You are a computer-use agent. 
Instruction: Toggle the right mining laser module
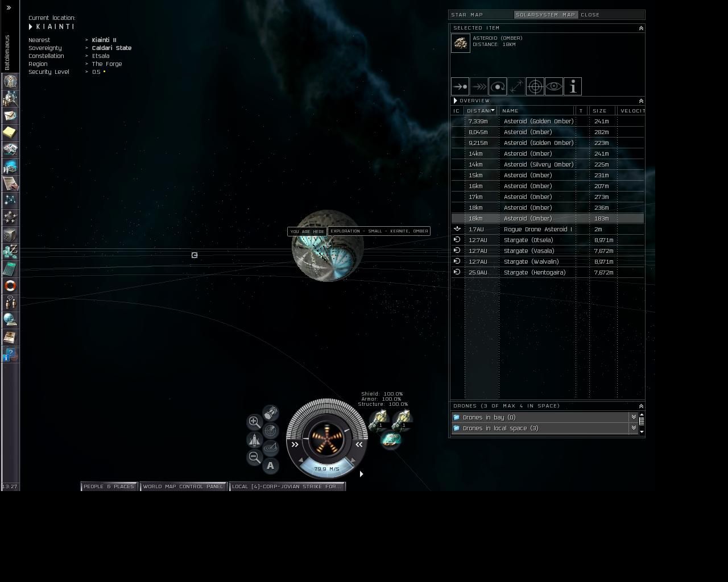(403, 421)
